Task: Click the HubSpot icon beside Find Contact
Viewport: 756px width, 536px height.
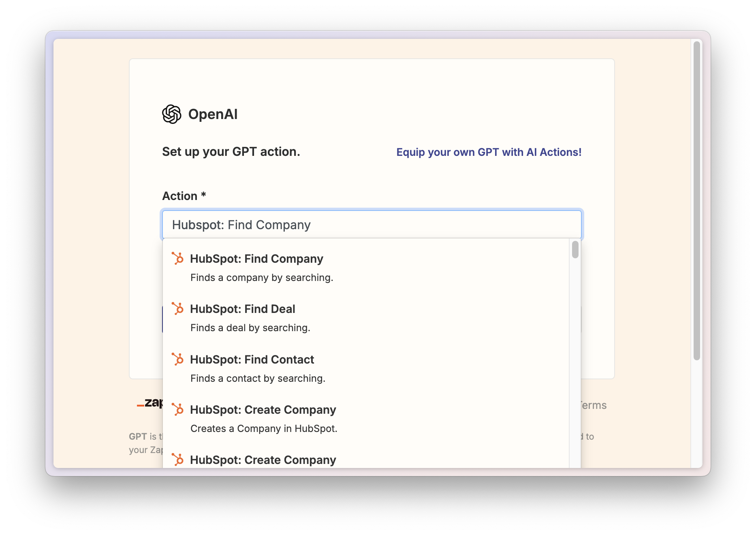Action: [x=177, y=359]
